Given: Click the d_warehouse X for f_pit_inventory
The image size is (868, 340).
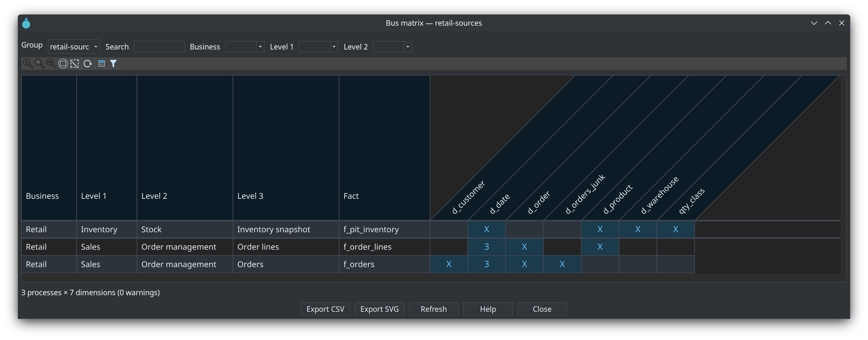Looking at the screenshot, I should coord(638,229).
